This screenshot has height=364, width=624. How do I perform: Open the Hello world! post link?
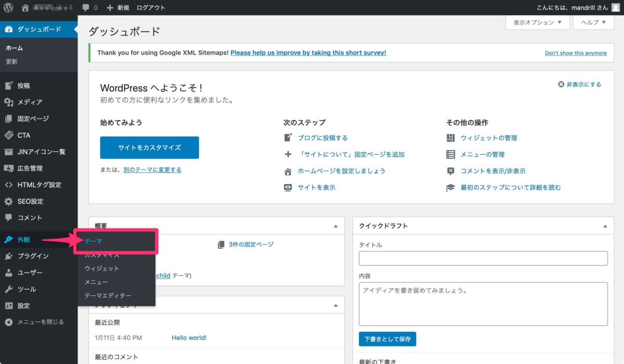(x=189, y=337)
